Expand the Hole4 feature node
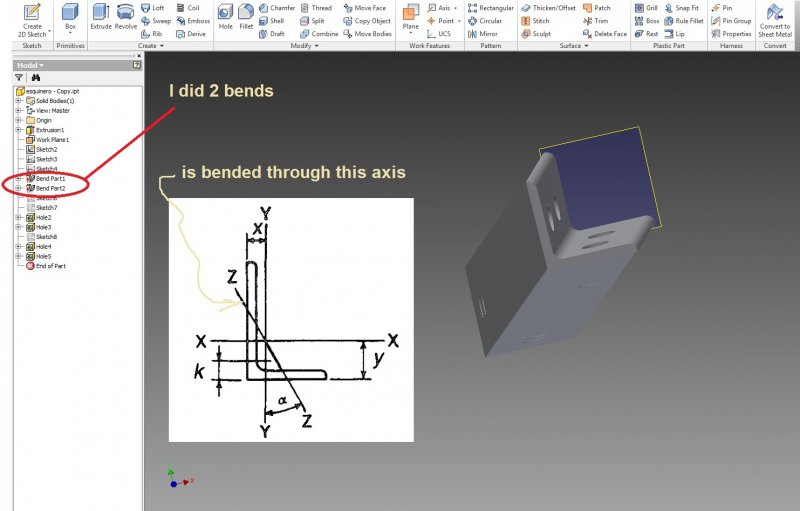 click(18, 246)
